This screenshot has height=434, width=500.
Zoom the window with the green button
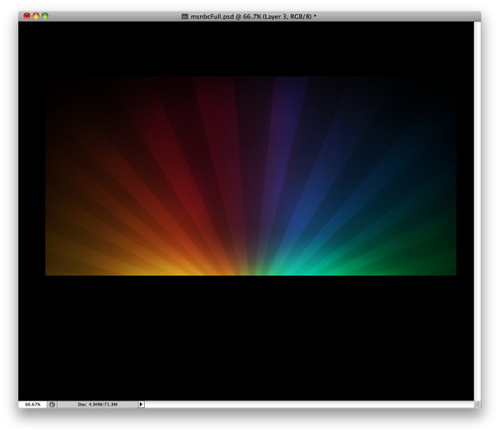(45, 16)
